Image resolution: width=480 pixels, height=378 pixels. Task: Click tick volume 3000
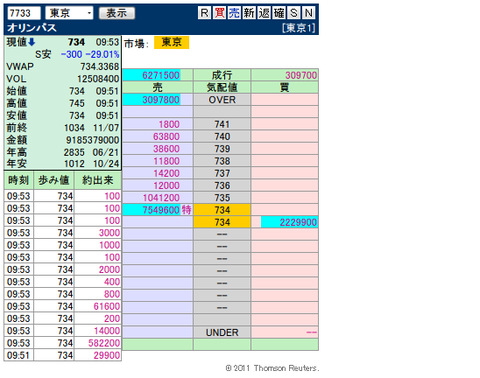109,233
